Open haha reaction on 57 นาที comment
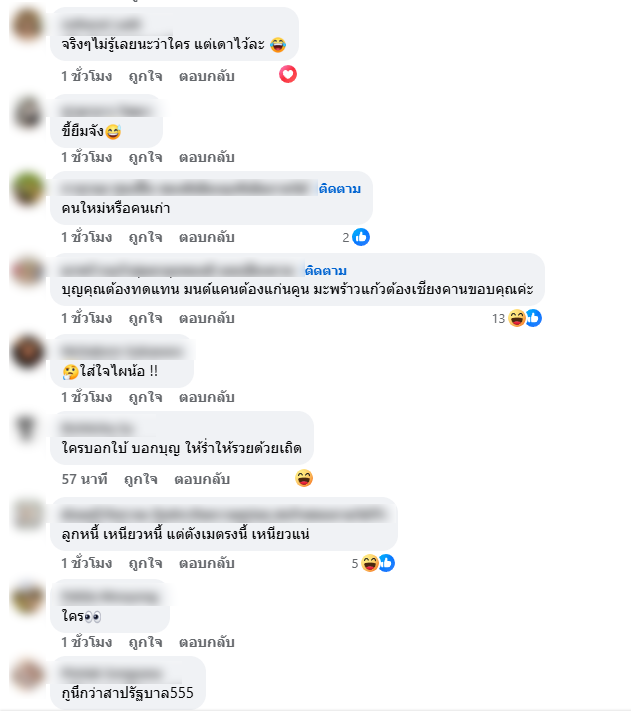 304,478
